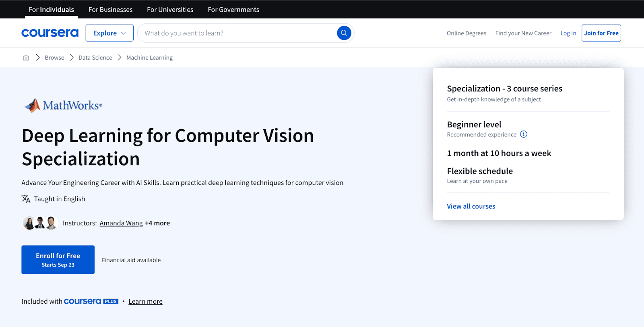
Task: Expand the Explore dropdown
Action: (109, 33)
